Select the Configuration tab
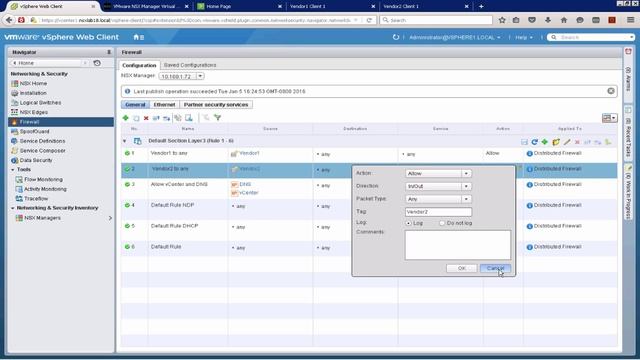Viewport: 640px width, 360px height. pos(139,65)
